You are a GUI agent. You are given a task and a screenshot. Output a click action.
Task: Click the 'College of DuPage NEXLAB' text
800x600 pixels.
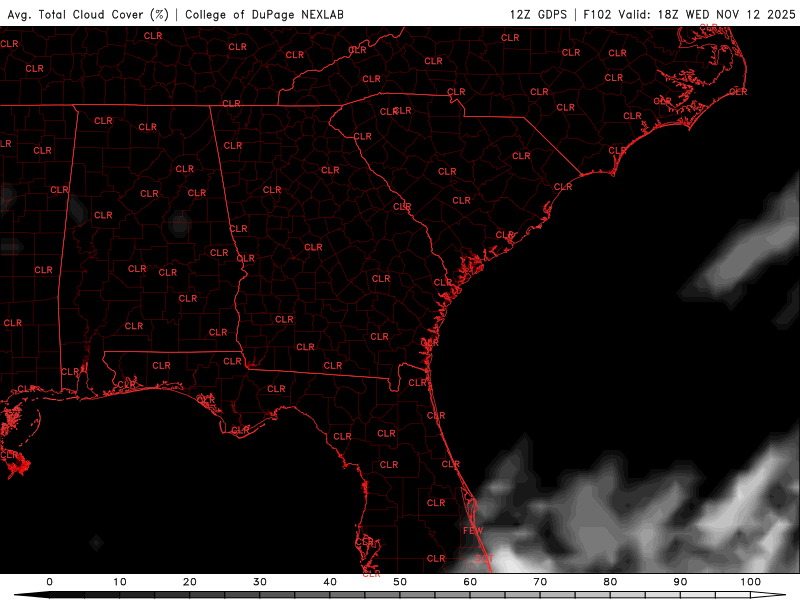coord(264,15)
